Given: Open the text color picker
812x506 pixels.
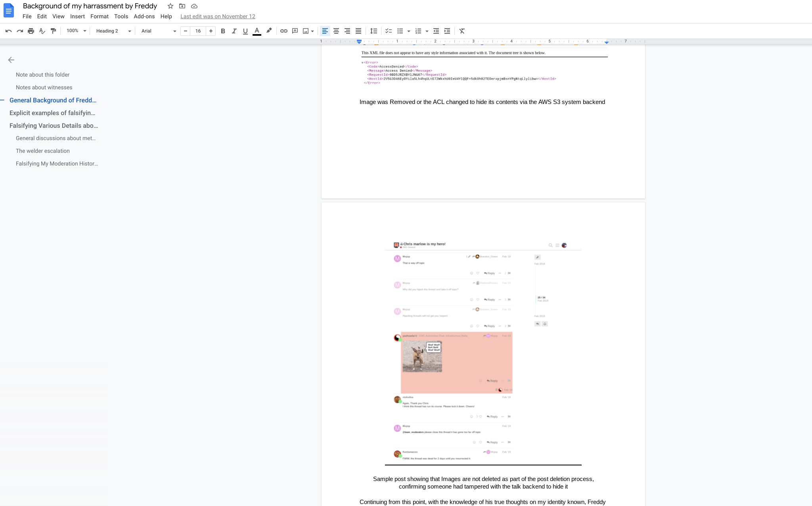Looking at the screenshot, I should coord(257,31).
